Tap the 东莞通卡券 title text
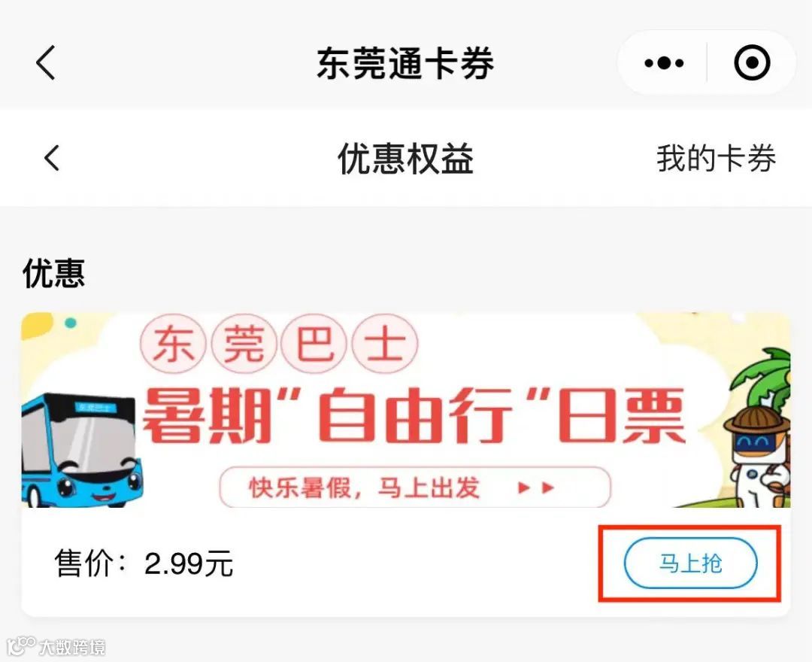This screenshot has height=662, width=812. pos(405,63)
